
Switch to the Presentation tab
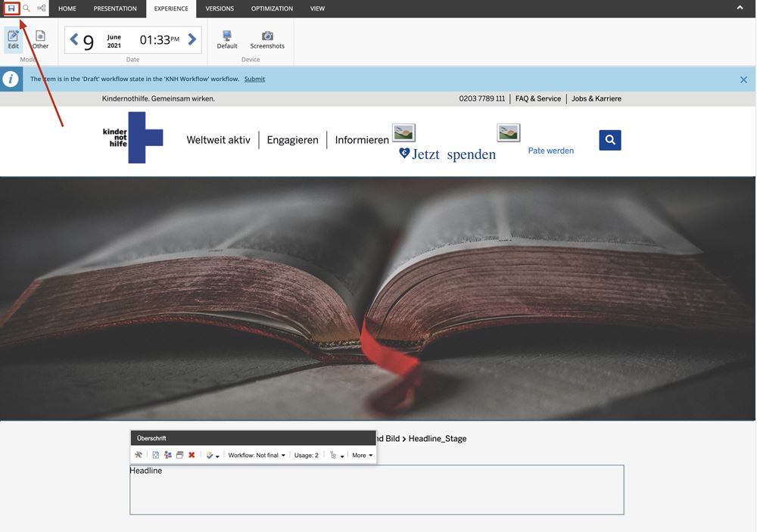(x=115, y=9)
